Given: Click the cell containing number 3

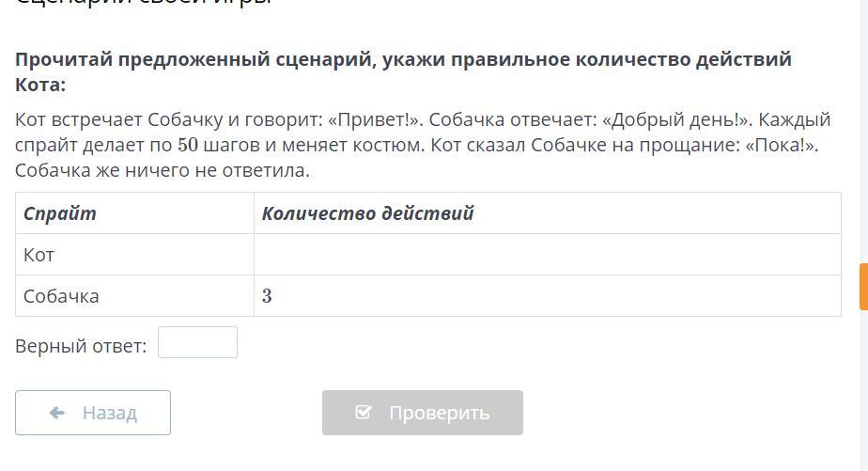Looking at the screenshot, I should 547,296.
